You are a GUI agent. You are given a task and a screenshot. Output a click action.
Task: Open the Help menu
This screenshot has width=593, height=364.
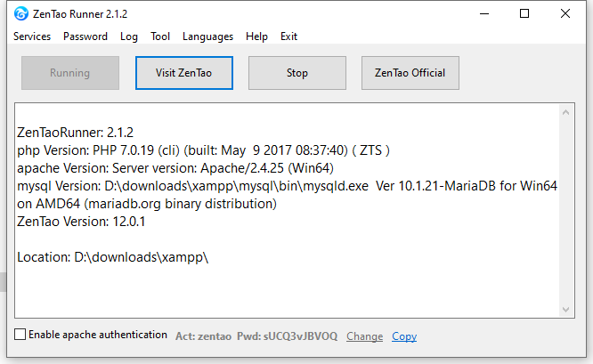coord(256,36)
